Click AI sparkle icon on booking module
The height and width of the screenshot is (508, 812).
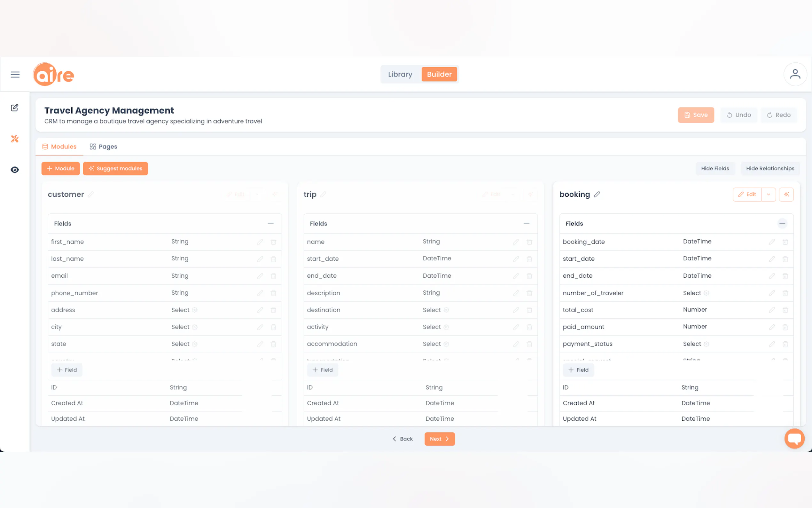point(786,194)
